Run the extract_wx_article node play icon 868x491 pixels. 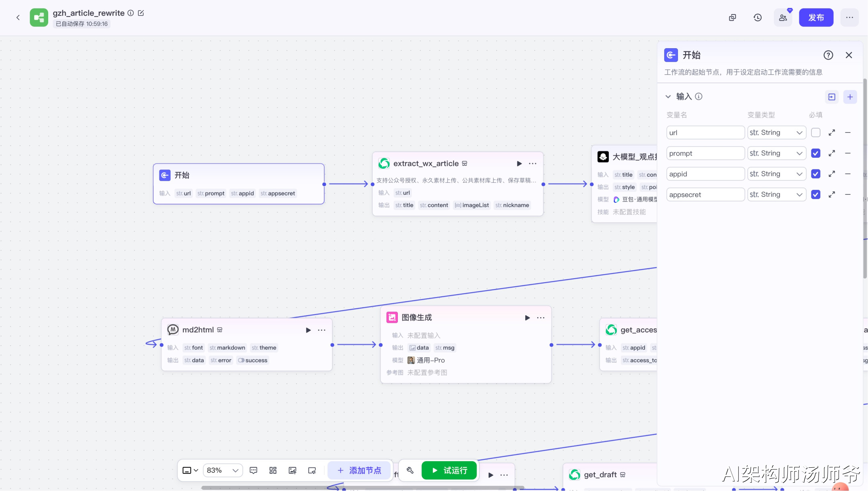point(519,163)
